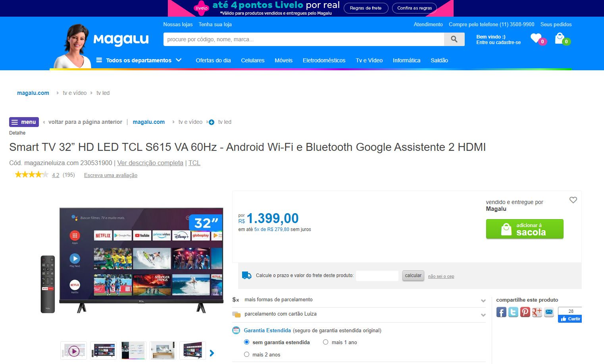
Task: Select sem garantia estendida option
Action: pyautogui.click(x=246, y=342)
